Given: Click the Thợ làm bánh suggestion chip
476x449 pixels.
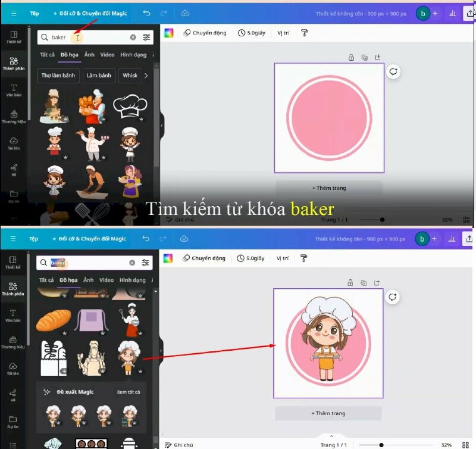Looking at the screenshot, I should click(59, 76).
